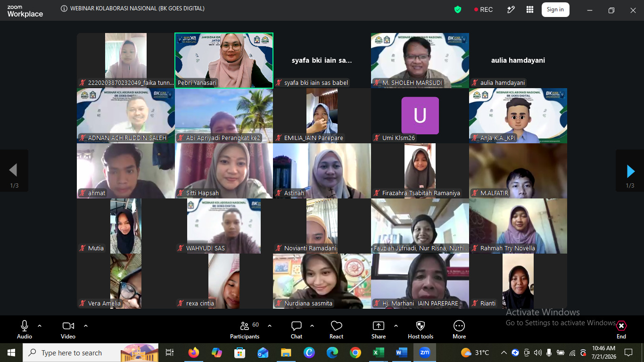Click the name label 'Anja K.A._KPI'
This screenshot has width=644, height=362.
point(498,138)
